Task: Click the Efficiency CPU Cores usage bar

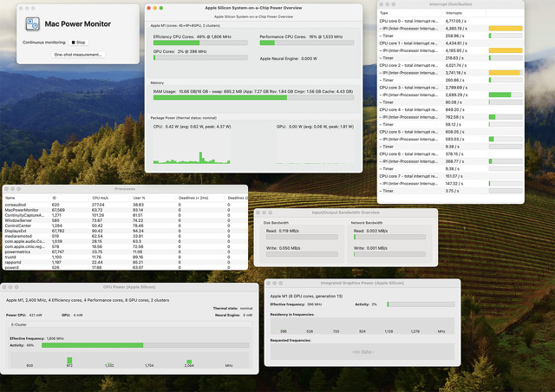Action: (x=200, y=42)
